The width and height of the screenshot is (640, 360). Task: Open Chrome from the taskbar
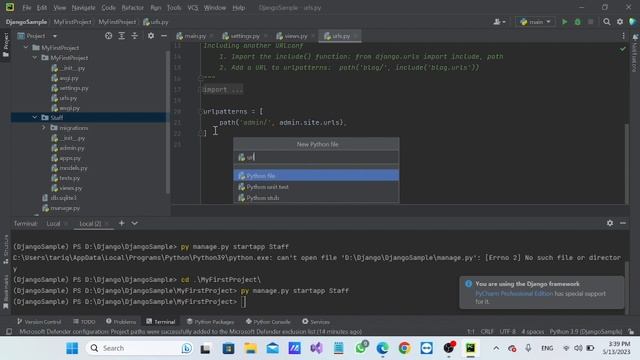[404, 348]
